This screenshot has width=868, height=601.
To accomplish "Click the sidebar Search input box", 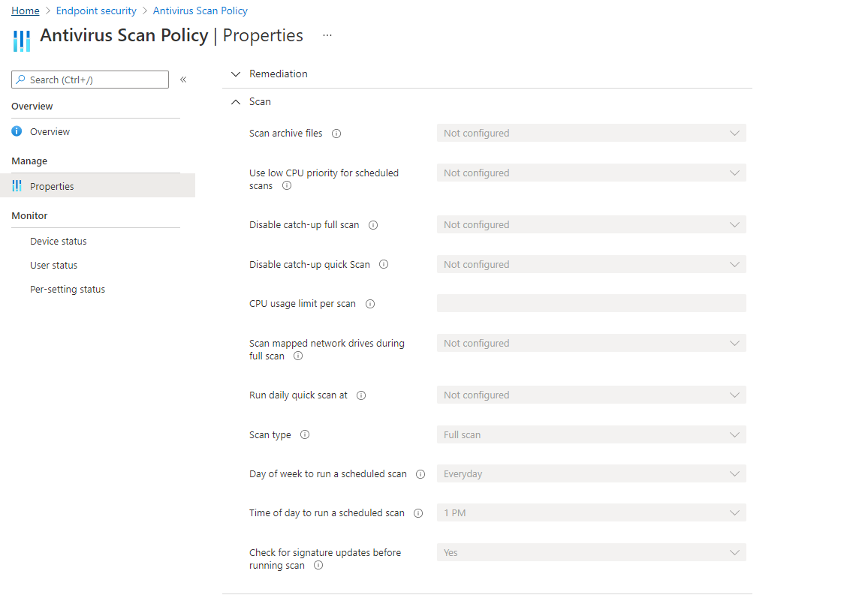I will click(x=90, y=80).
